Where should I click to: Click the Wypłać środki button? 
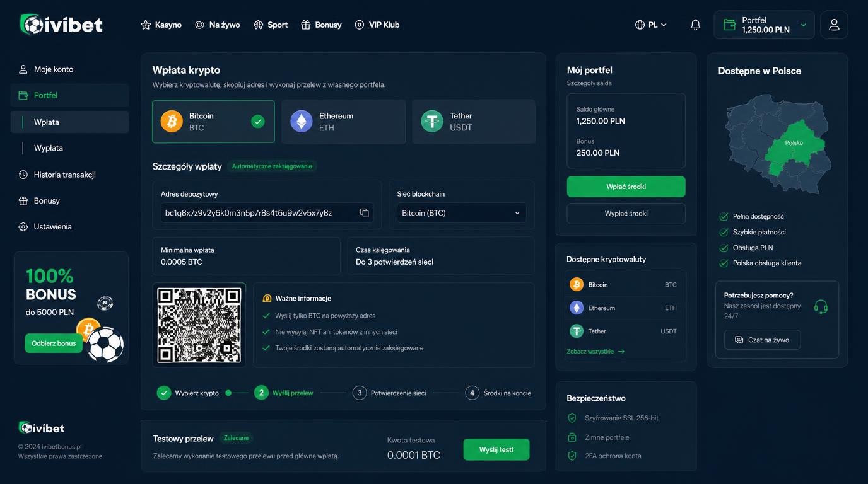click(626, 214)
